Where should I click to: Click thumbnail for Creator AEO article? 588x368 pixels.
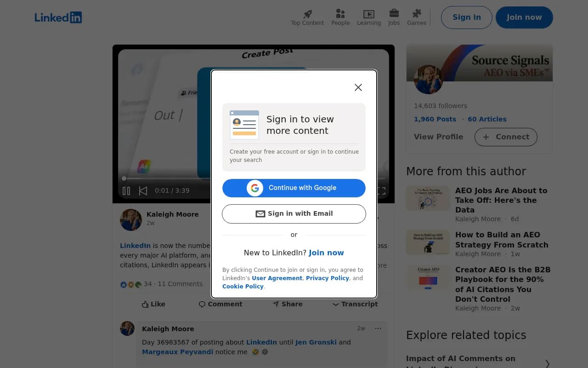point(428,277)
